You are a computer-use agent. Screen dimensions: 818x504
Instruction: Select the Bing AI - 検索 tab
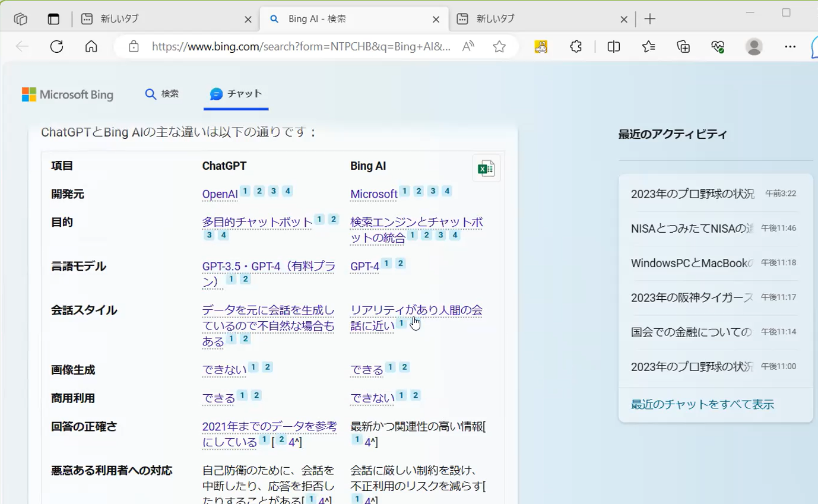point(354,19)
